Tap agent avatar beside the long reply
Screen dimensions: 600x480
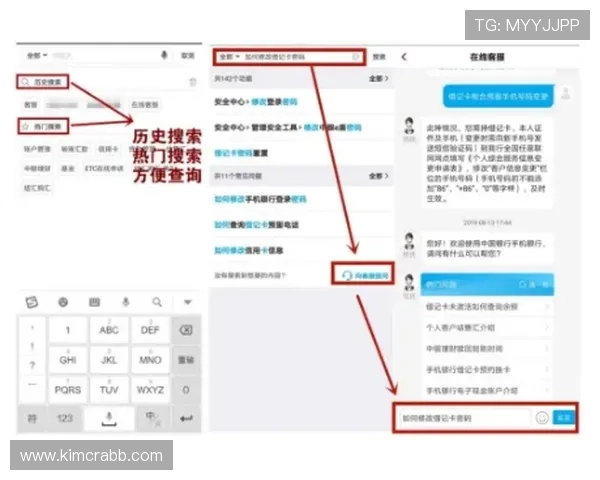pyautogui.click(x=410, y=126)
